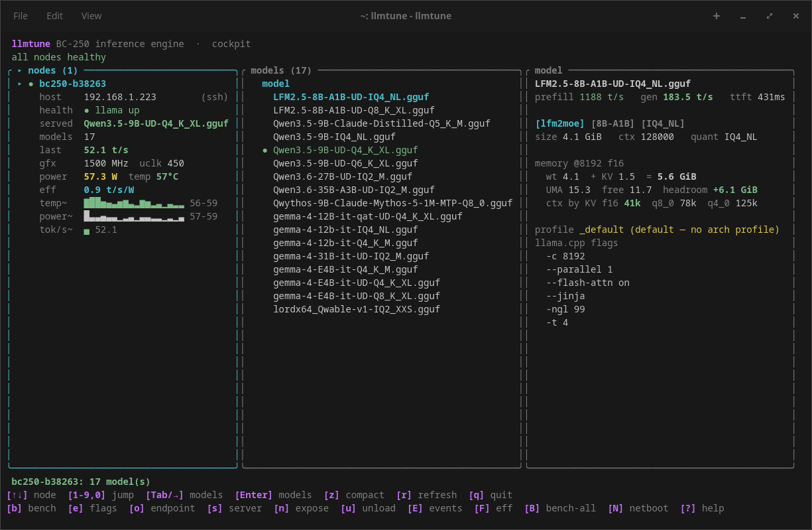
Task: Click the --flash-attn on flag
Action: (x=588, y=283)
